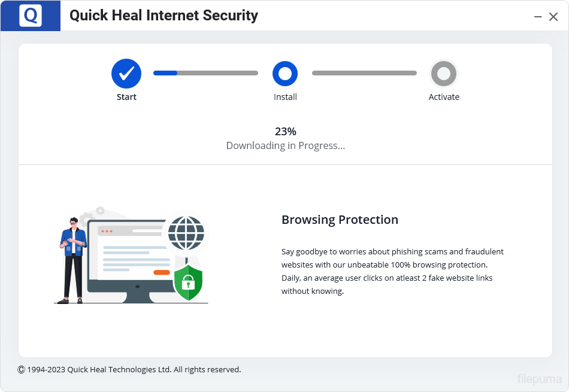Click the globe icon in illustration
The height and width of the screenshot is (392, 569).
coord(186,232)
